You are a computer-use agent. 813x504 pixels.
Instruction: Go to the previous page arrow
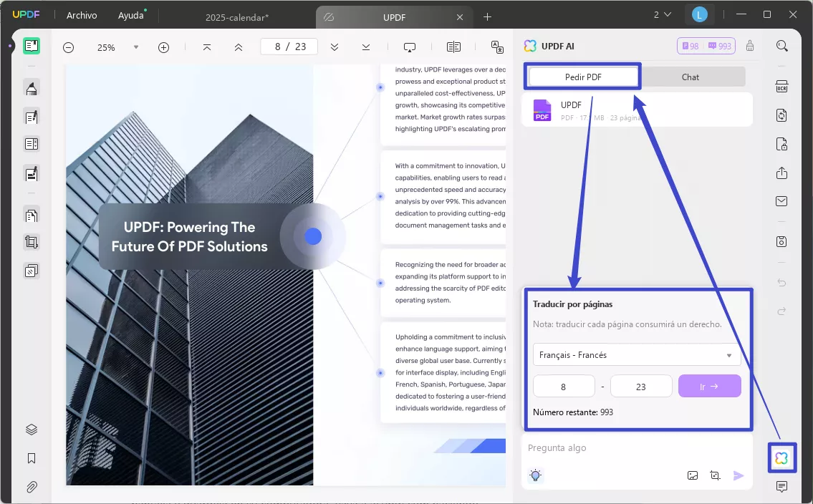click(238, 47)
